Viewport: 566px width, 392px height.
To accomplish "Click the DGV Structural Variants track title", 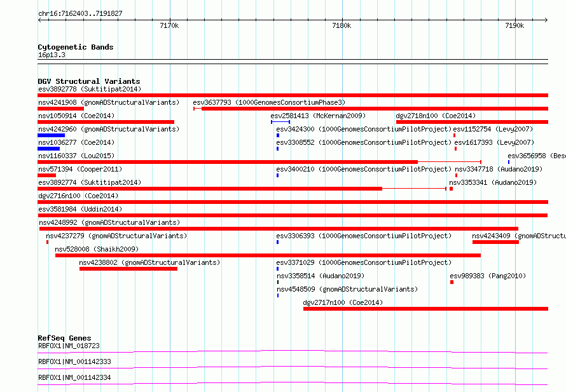I will click(89, 81).
